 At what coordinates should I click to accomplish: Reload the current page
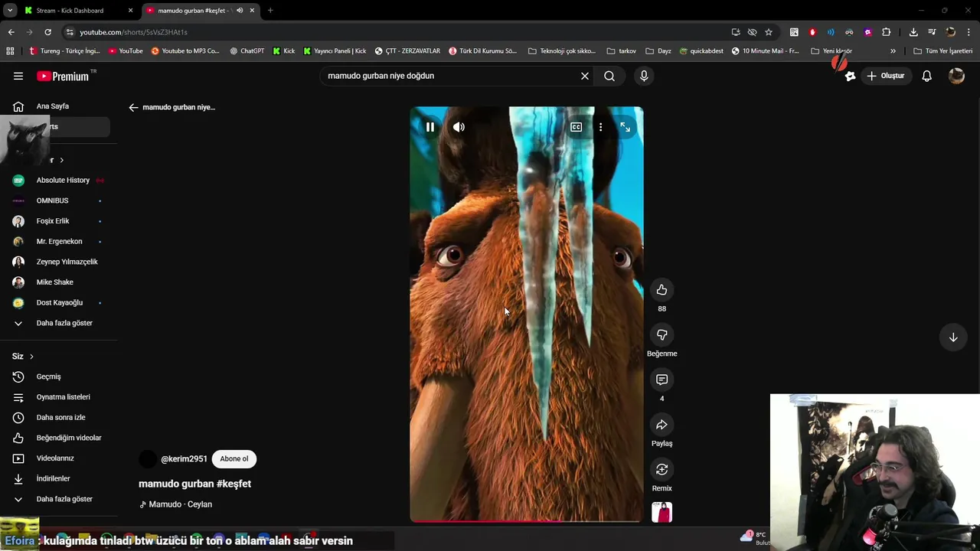[x=47, y=32]
